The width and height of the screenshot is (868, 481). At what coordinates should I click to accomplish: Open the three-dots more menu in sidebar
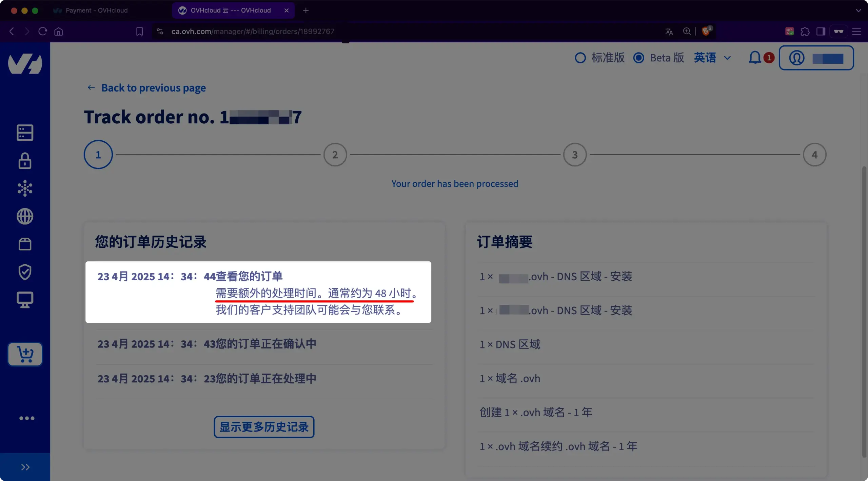pyautogui.click(x=27, y=418)
